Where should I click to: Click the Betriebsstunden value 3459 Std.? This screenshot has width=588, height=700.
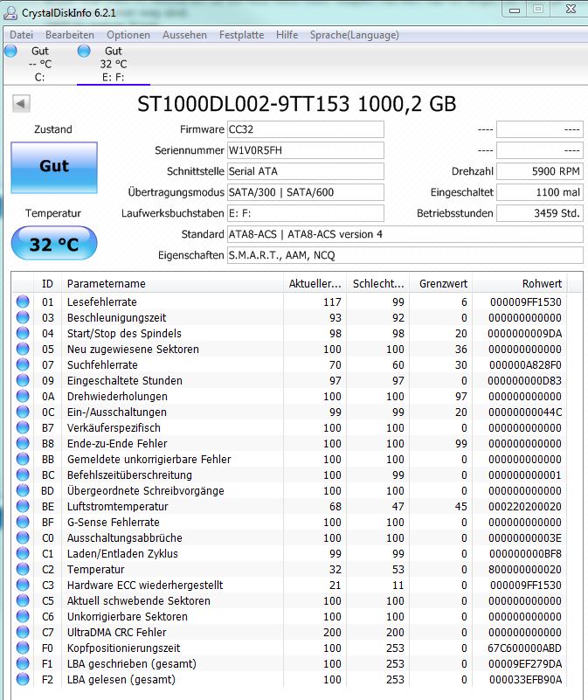pos(540,213)
